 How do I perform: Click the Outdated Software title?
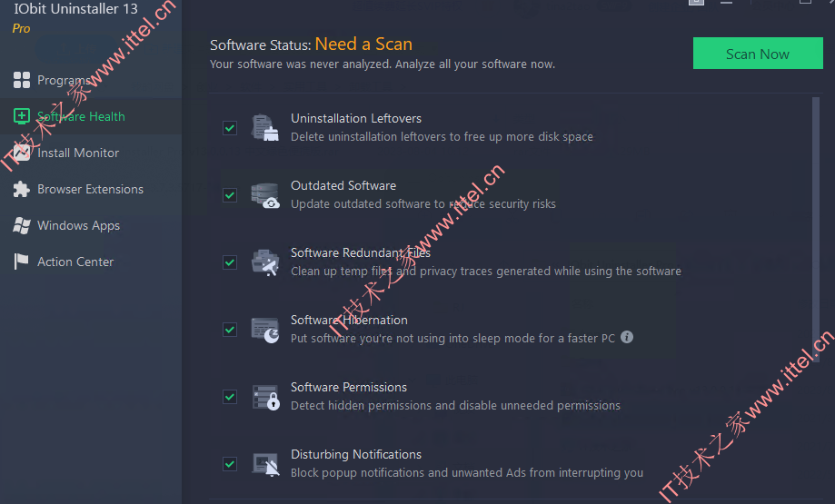click(343, 185)
